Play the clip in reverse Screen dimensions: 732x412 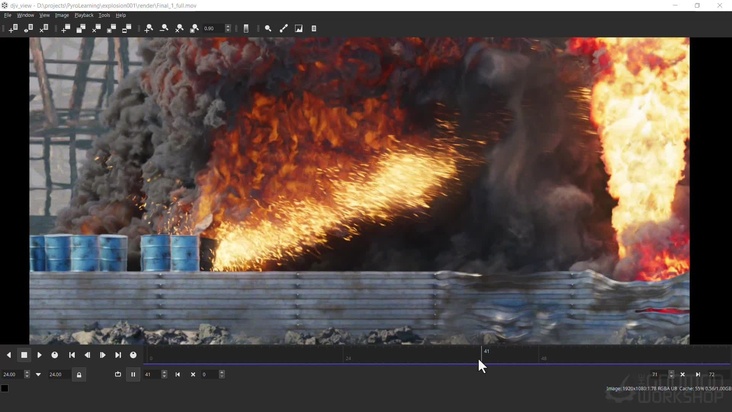point(9,355)
